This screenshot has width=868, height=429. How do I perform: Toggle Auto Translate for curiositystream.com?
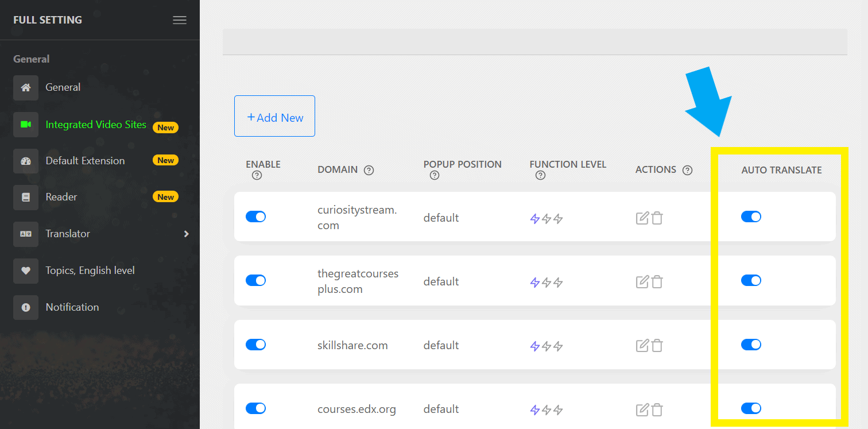point(751,217)
